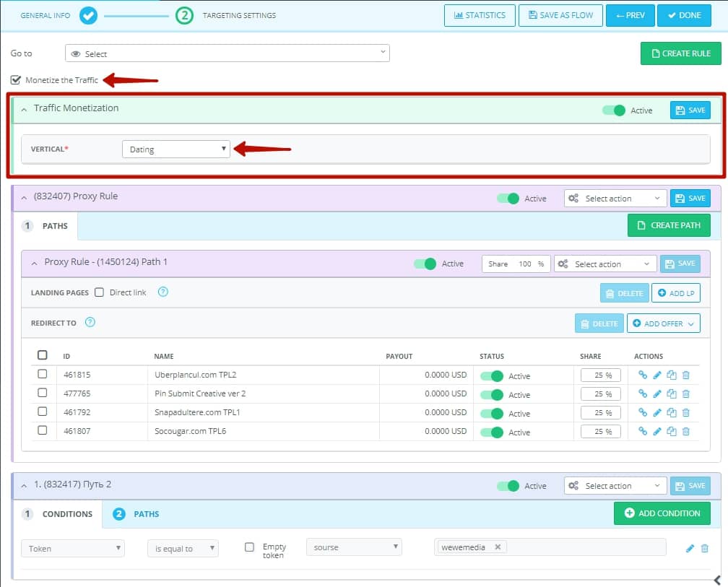Image resolution: width=728 pixels, height=587 pixels.
Task: Toggle the (832407) Proxy Rule Active switch
Action: [x=508, y=199]
